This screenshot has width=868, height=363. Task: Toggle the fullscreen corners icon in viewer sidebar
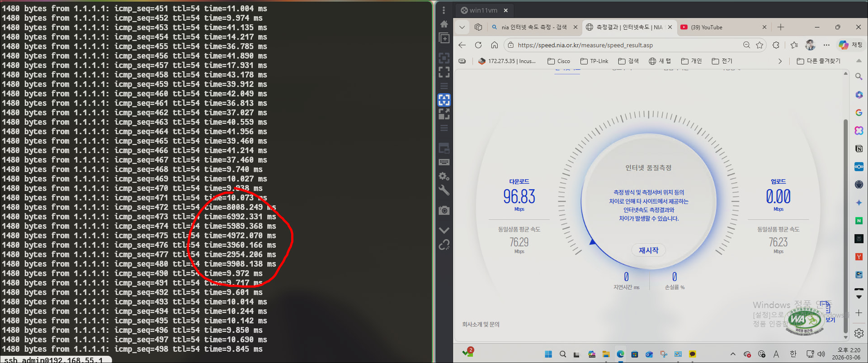444,72
